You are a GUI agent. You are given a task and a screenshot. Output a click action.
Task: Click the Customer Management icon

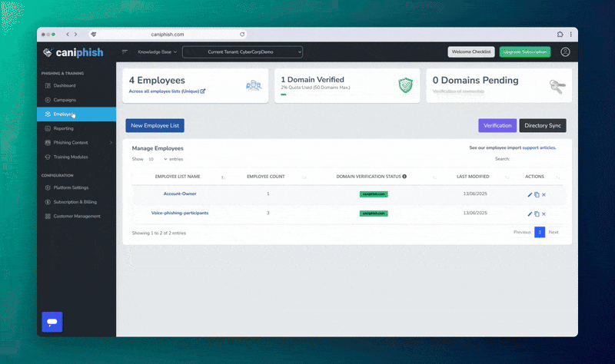[x=48, y=217]
